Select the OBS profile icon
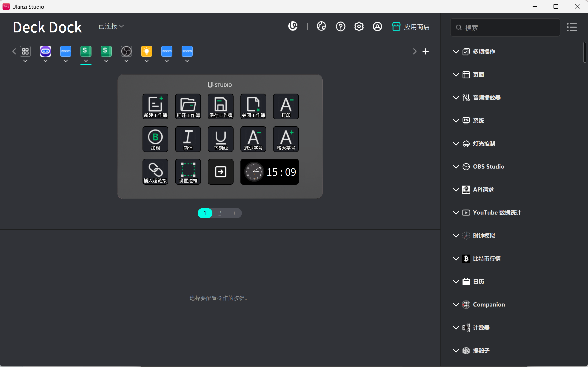The height and width of the screenshot is (367, 588). tap(126, 51)
